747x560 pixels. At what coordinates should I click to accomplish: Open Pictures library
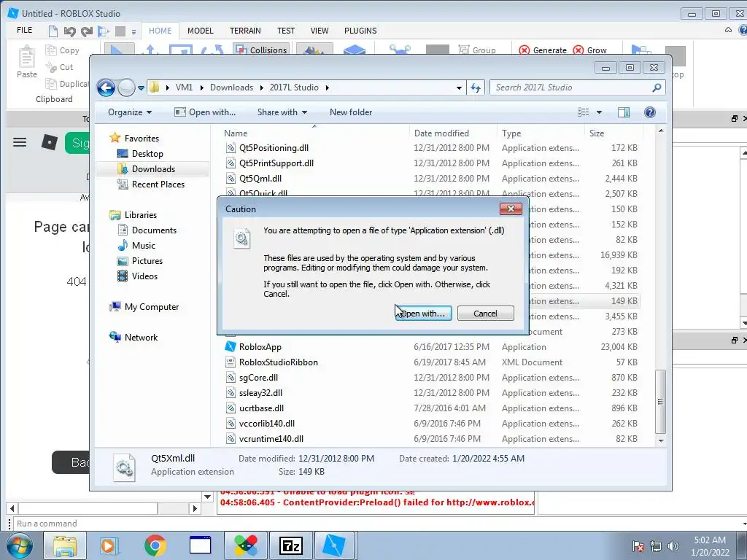tap(147, 260)
